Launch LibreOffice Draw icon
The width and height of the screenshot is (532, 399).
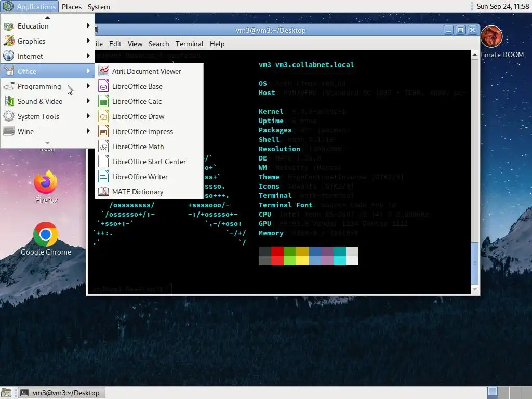[103, 116]
